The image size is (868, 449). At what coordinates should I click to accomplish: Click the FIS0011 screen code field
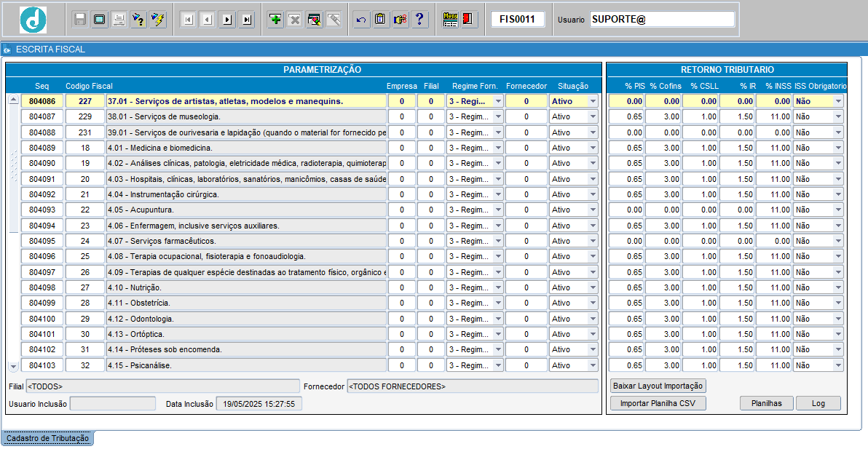(x=518, y=20)
